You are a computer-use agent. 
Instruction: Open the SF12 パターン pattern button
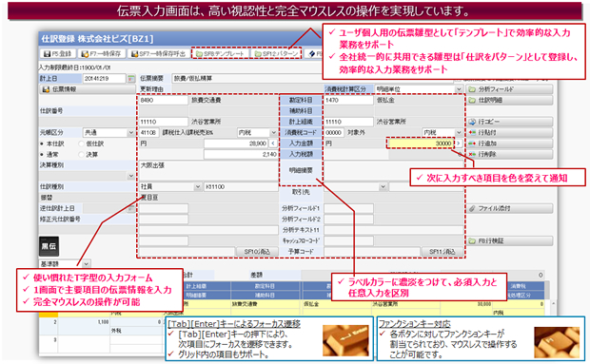click(x=276, y=54)
